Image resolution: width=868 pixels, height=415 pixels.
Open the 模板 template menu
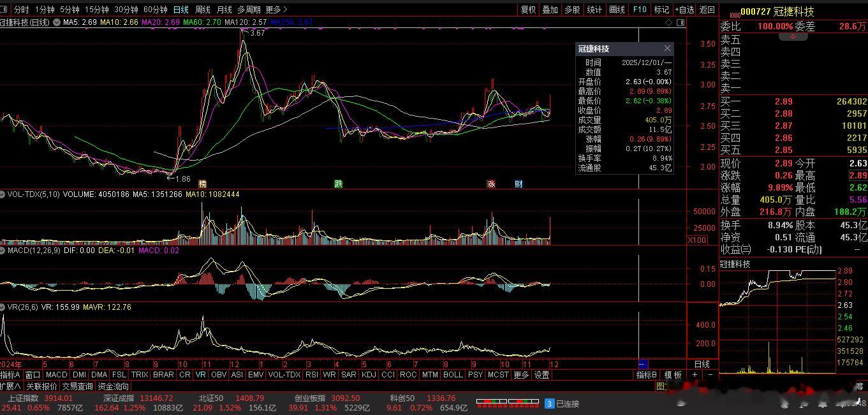(673, 375)
